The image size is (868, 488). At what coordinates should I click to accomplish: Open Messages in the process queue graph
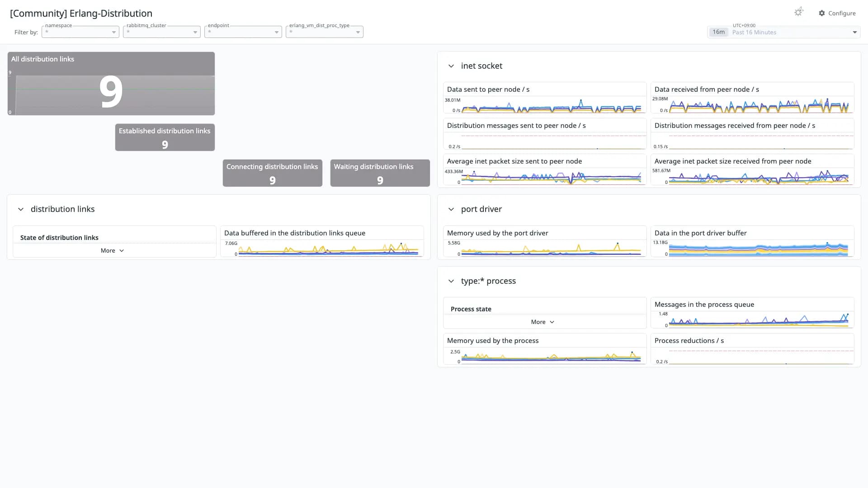coord(752,313)
